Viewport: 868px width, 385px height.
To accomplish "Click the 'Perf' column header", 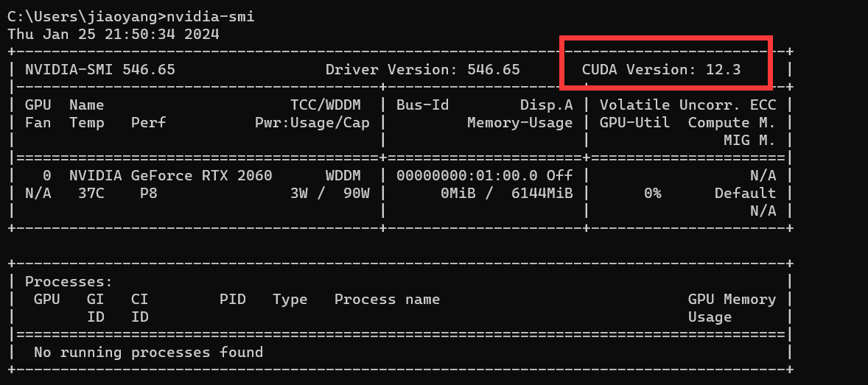I will [x=149, y=123].
